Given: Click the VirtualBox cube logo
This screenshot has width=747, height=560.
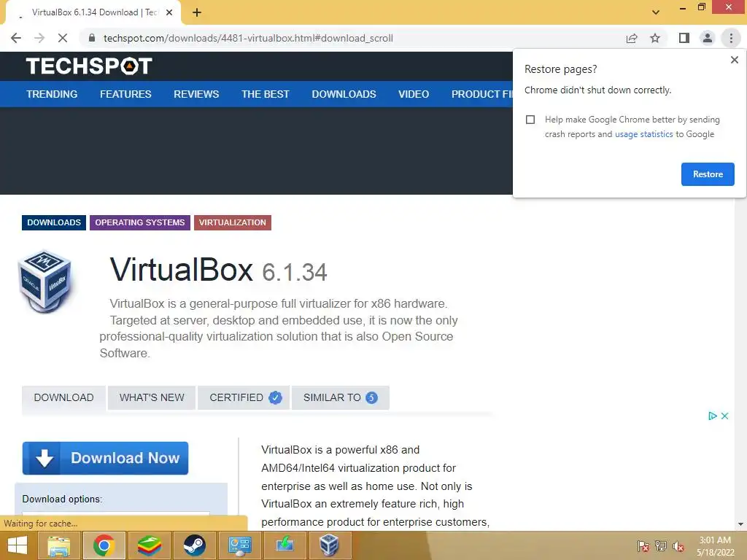Looking at the screenshot, I should click(x=45, y=281).
